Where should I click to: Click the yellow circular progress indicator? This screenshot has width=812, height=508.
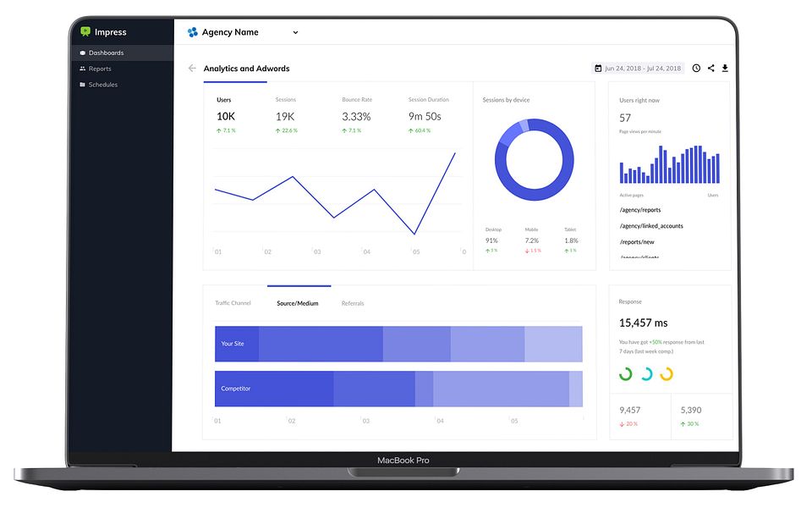point(667,373)
